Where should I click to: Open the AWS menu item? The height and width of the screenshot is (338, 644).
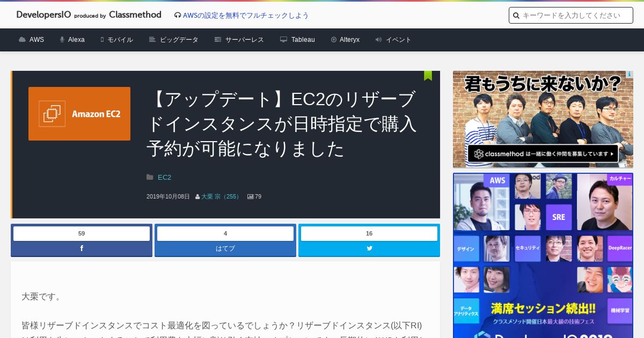coord(36,40)
